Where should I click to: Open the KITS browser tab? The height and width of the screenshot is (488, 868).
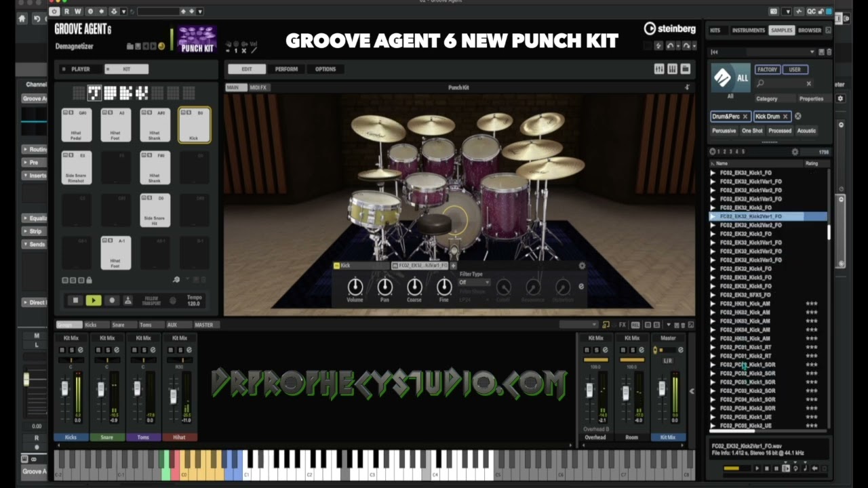[x=715, y=30]
